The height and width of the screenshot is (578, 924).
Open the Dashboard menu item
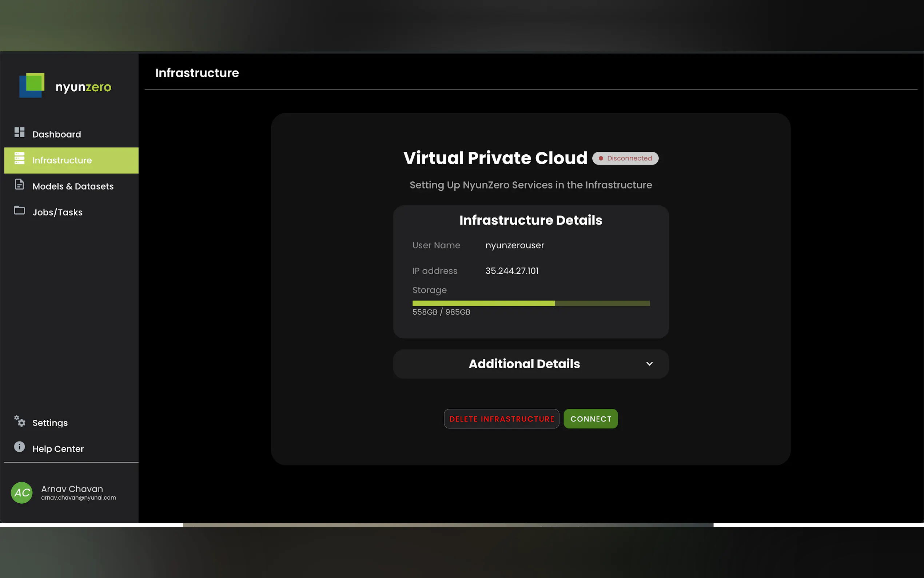[56, 134]
